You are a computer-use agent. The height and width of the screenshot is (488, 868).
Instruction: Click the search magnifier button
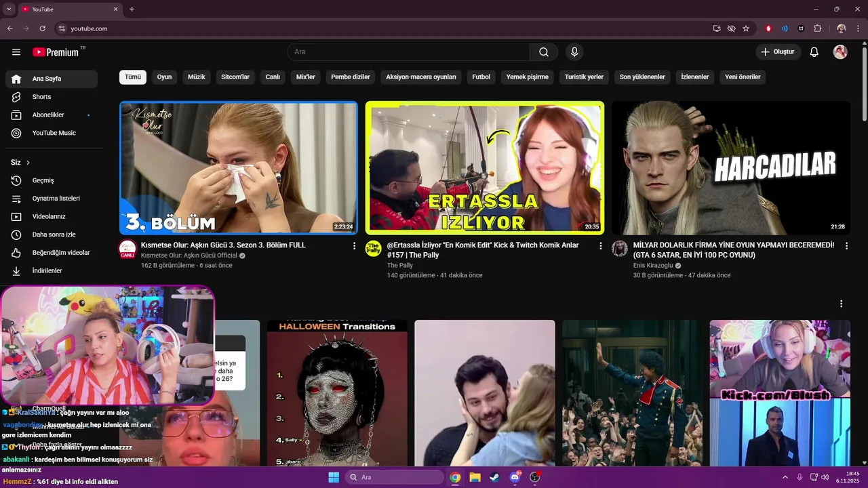pos(544,52)
